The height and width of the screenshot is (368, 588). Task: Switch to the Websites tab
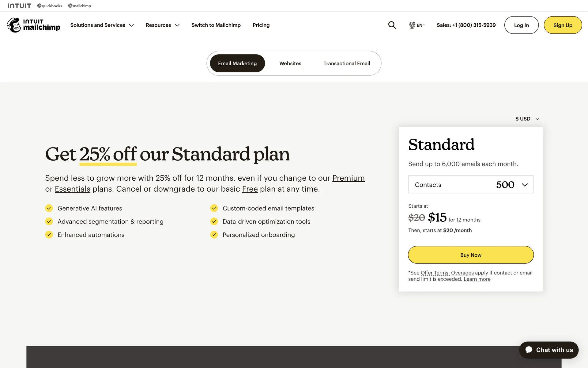(290, 63)
